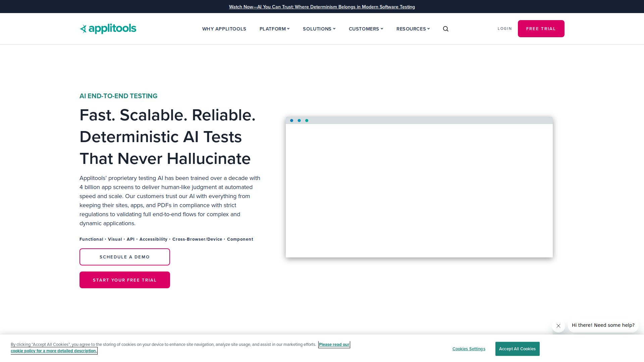Click the green dot in preview bar
The height and width of the screenshot is (362, 644).
[x=307, y=121]
